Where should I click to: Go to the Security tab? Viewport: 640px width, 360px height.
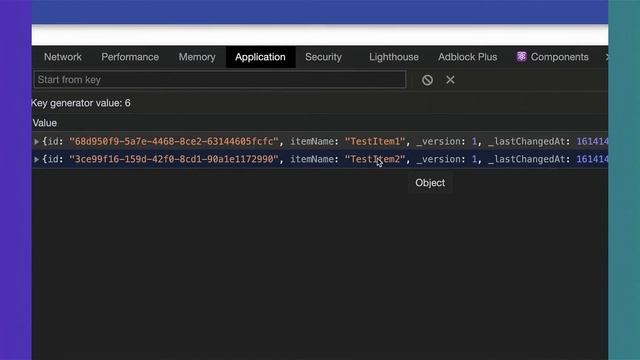coord(323,57)
